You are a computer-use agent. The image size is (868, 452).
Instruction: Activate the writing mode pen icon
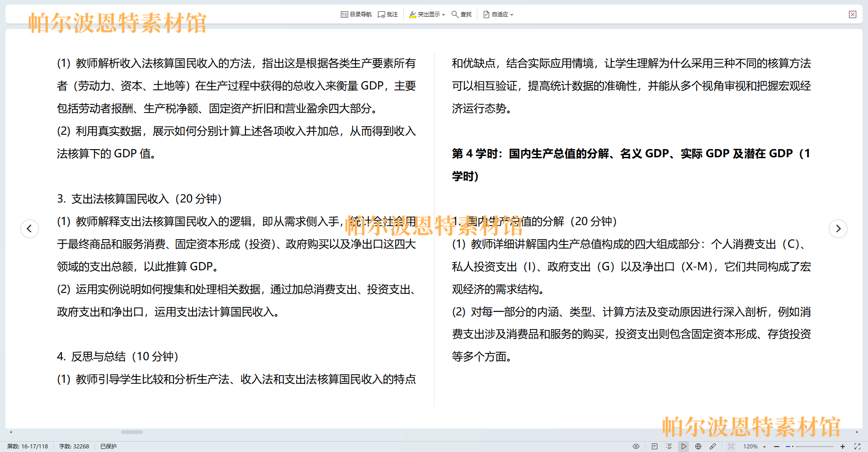(713, 447)
